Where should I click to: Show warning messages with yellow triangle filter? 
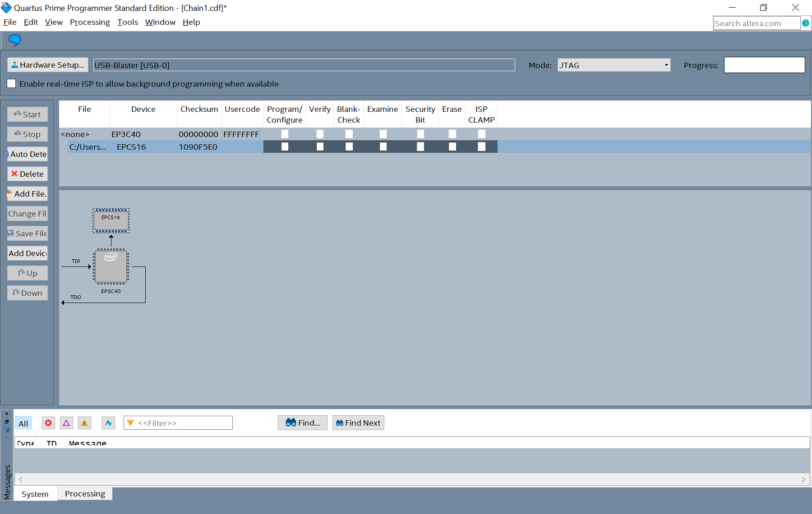[x=84, y=423]
